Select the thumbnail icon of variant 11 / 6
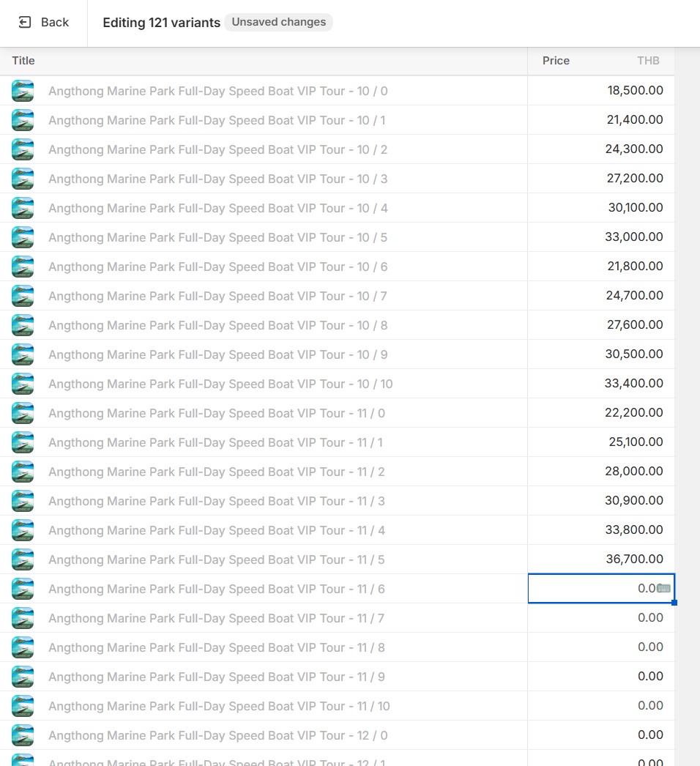Viewport: 700px width, 766px height. click(x=23, y=589)
